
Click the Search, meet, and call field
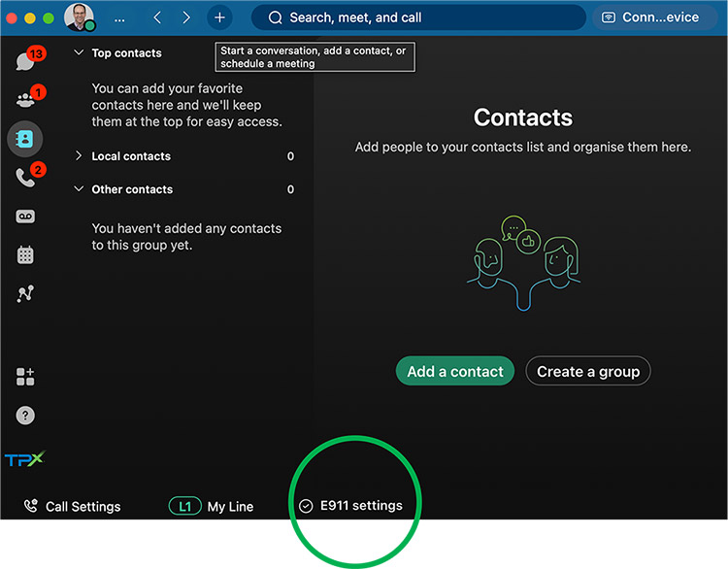418,17
